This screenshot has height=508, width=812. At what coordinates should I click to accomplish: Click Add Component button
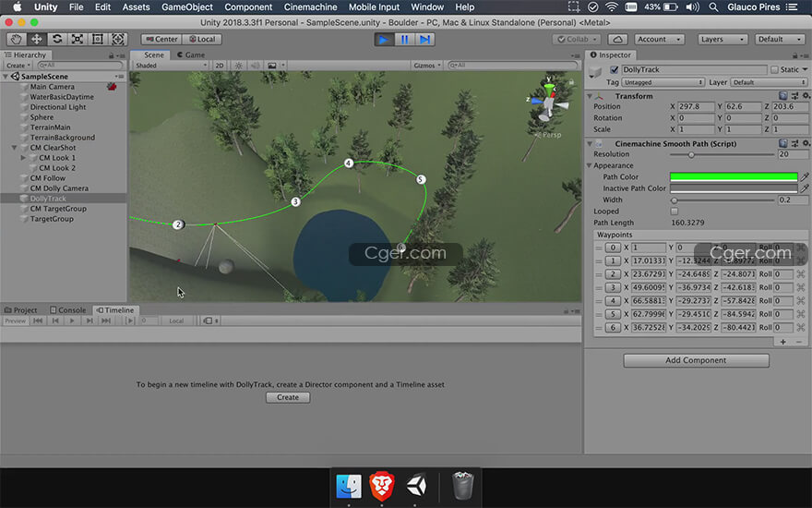tap(696, 360)
